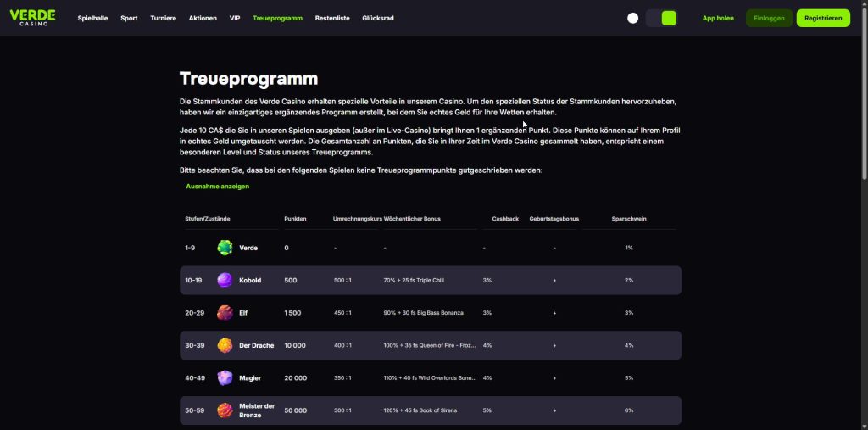Open the Aktionen page
Image resolution: width=868 pixels, height=430 pixels.
(x=203, y=19)
